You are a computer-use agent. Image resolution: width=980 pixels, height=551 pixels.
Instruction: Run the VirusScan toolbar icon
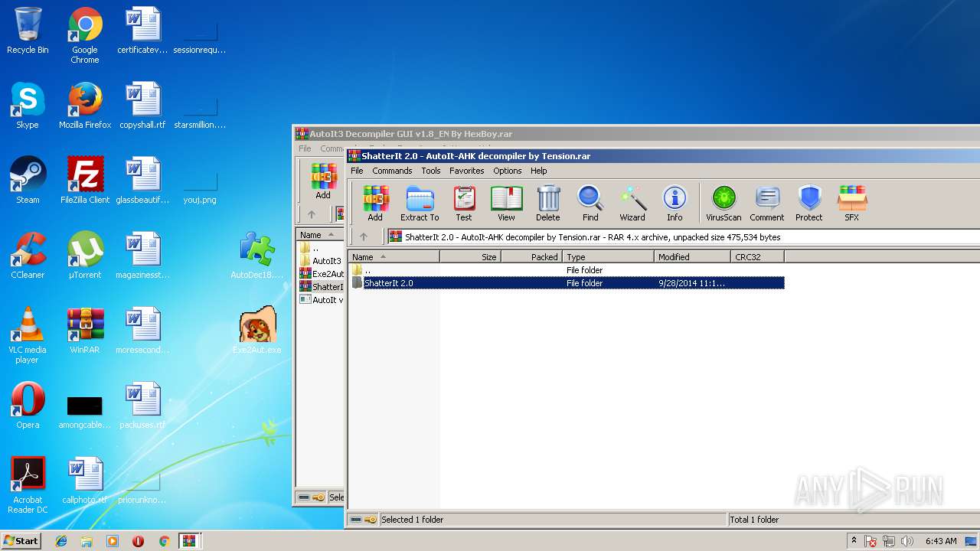(724, 203)
